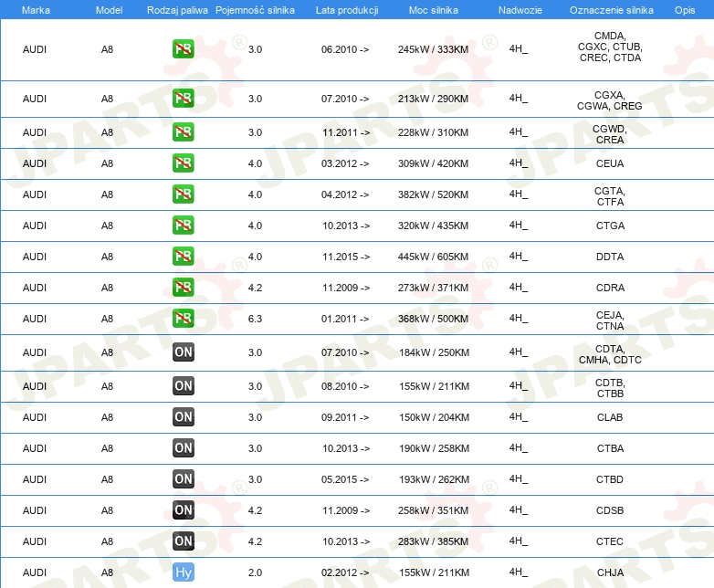The width and height of the screenshot is (714, 588).
Task: Click the petrol icon in the 6.3 engine row
Action: coord(183,318)
